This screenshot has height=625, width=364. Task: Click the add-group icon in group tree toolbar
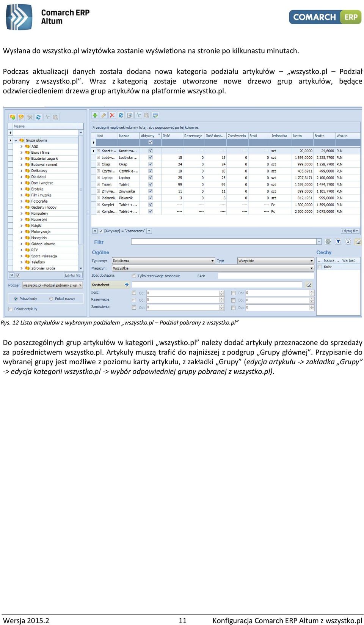[x=13, y=117]
